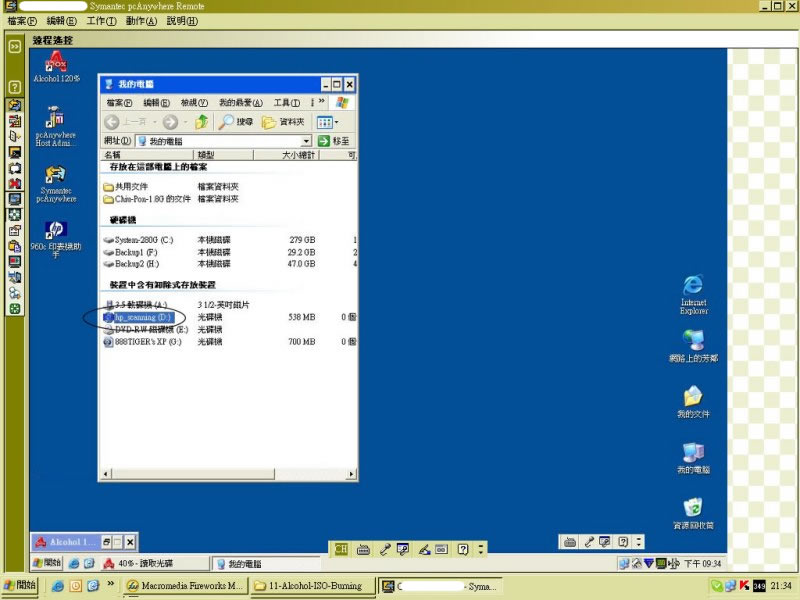Click the red K tray icon in local taskbar
The image size is (800, 600).
click(x=744, y=586)
